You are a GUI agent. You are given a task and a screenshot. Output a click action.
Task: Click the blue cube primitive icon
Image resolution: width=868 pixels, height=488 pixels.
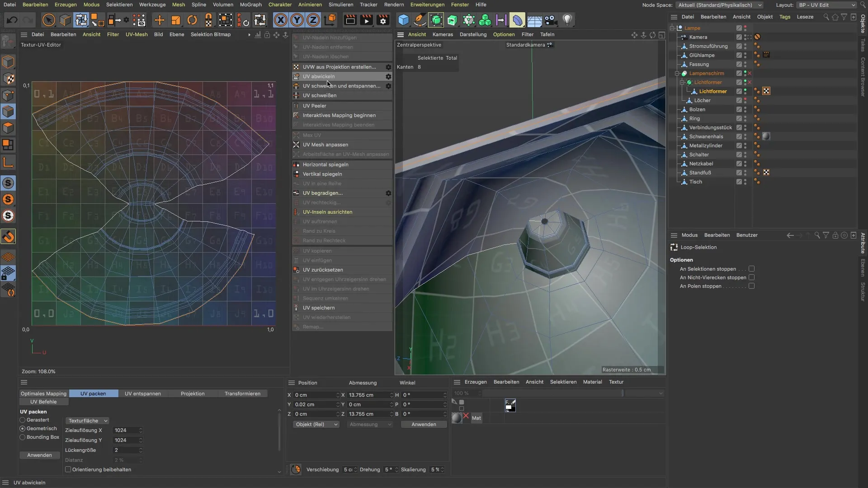click(x=403, y=20)
